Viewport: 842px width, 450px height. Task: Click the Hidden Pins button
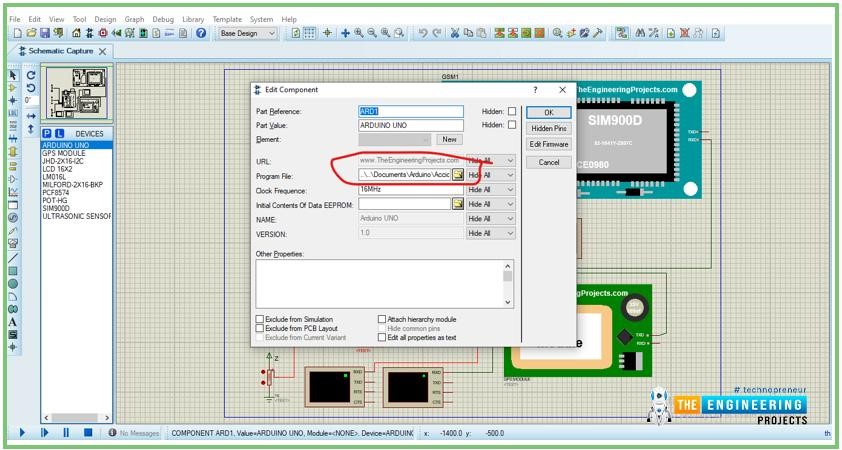pyautogui.click(x=548, y=129)
